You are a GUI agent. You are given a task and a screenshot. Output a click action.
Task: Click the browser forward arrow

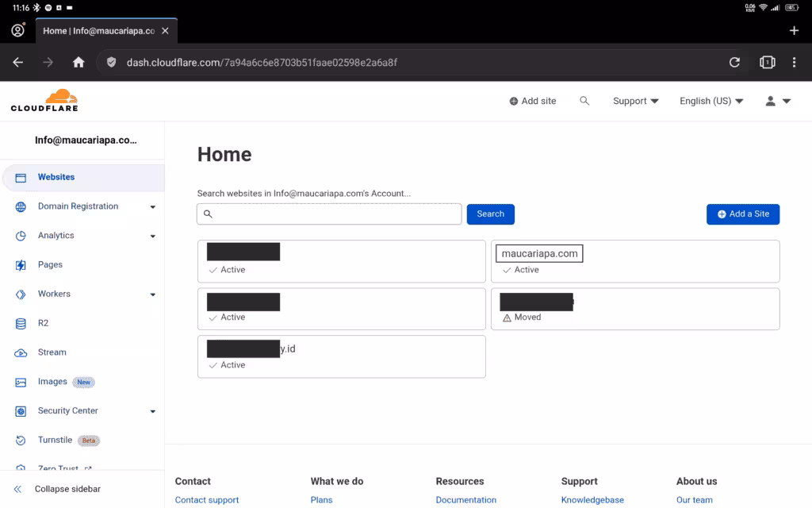(x=48, y=63)
